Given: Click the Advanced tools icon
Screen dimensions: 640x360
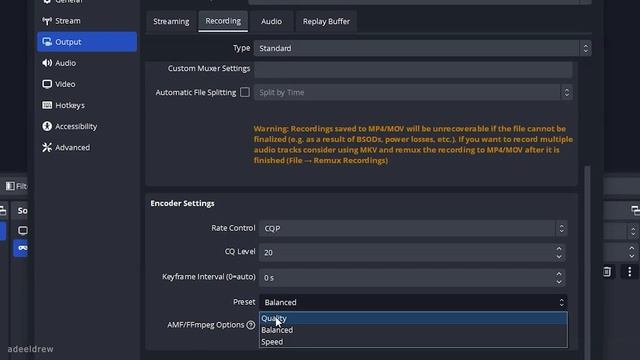Looking at the screenshot, I should 47,147.
